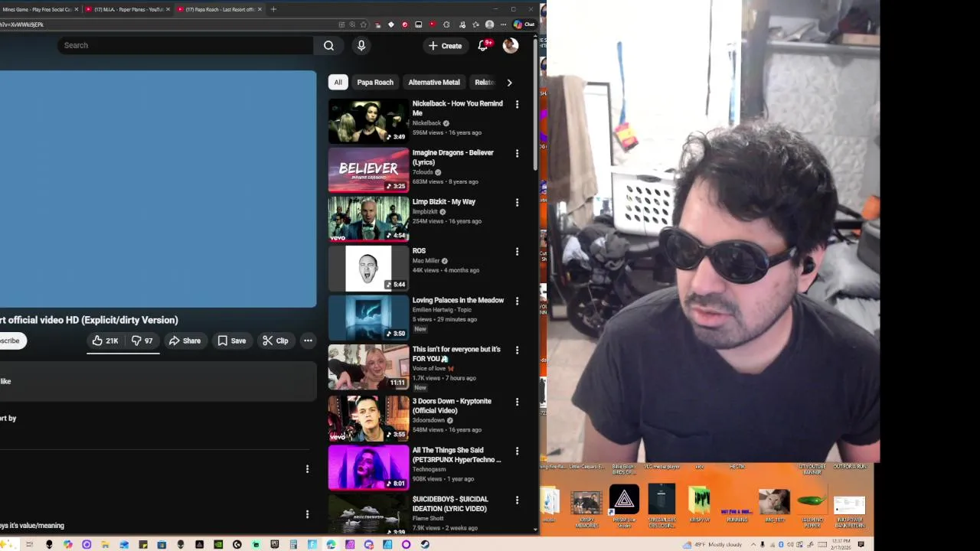
Task: Open the Believer lyrics video thumbnail
Action: coord(368,170)
